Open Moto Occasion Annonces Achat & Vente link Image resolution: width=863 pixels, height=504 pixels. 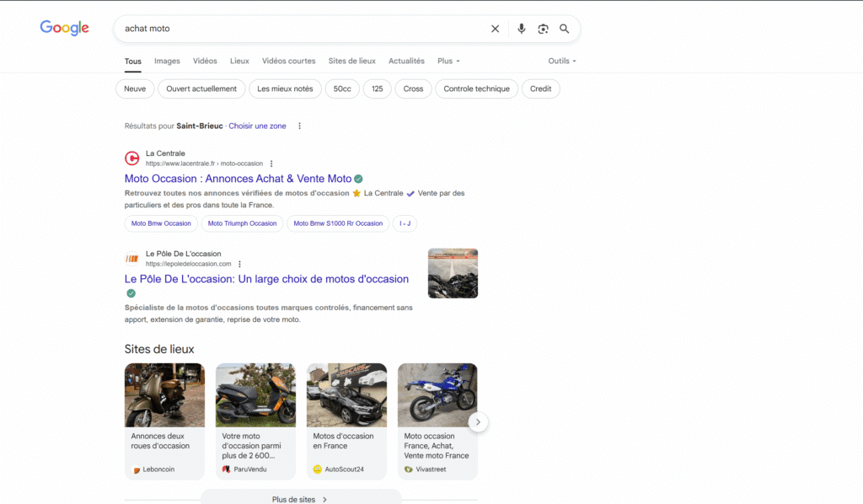click(238, 179)
